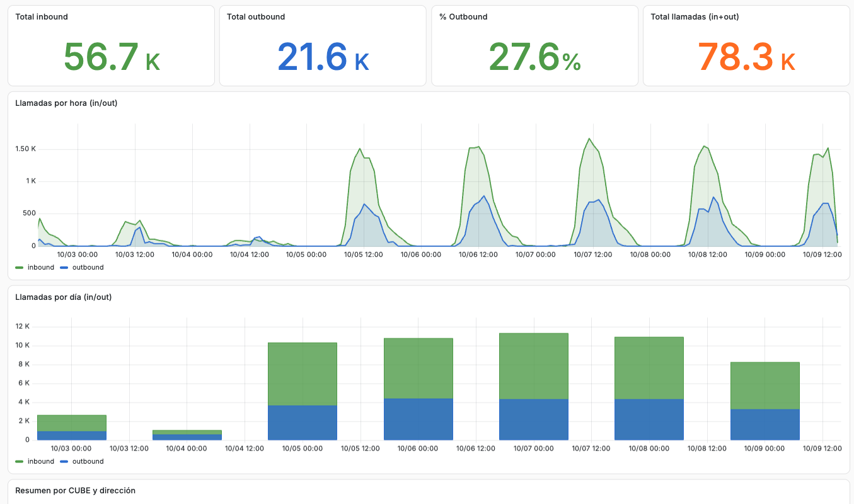This screenshot has height=504, width=854.
Task: Open the Llamadas por día (in/out) title menu
Action: point(64,297)
